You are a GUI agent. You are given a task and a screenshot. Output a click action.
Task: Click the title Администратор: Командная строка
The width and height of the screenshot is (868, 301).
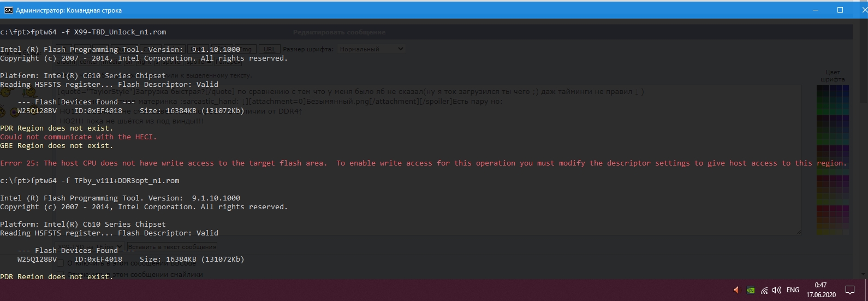coord(69,10)
